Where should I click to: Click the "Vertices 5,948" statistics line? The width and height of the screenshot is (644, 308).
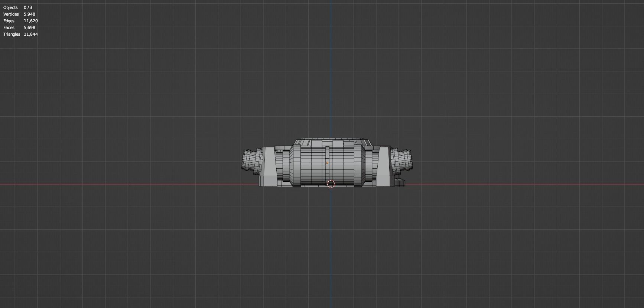tap(19, 14)
